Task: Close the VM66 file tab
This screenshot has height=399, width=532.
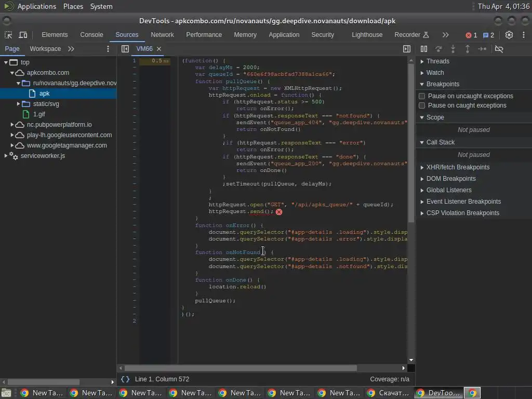Action: pos(159,49)
